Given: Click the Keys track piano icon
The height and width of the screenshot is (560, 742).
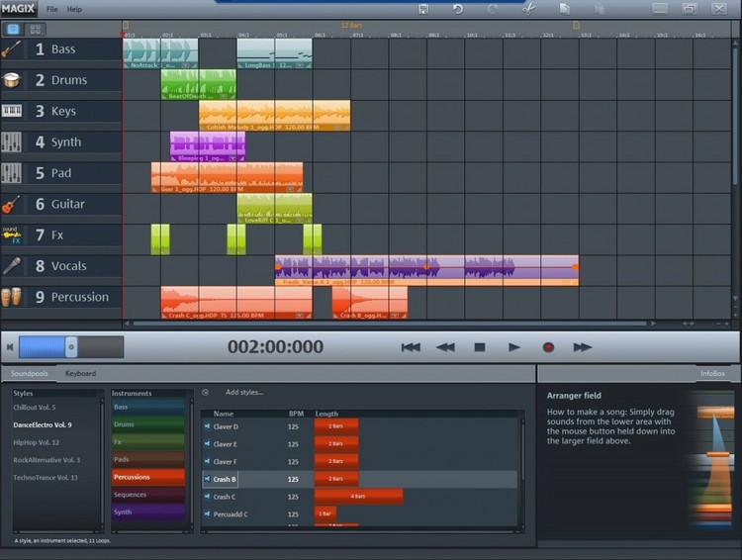Looking at the screenshot, I should click(12, 111).
